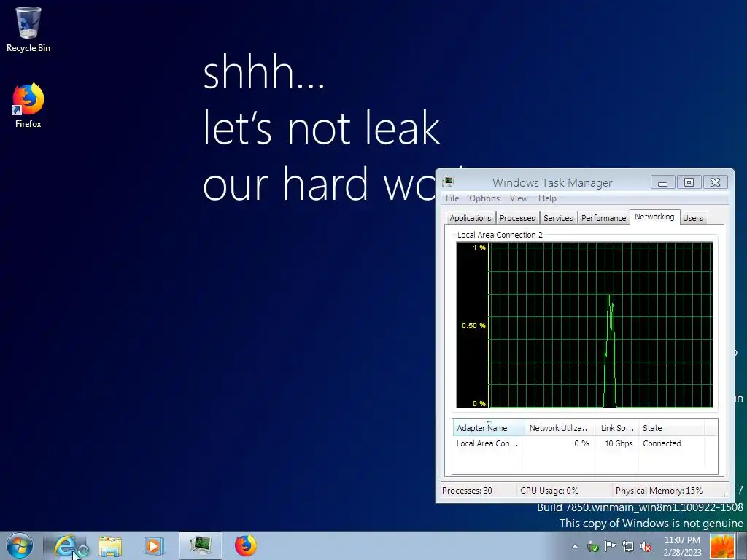Click the Show desktop strip on taskbar

(x=743, y=545)
